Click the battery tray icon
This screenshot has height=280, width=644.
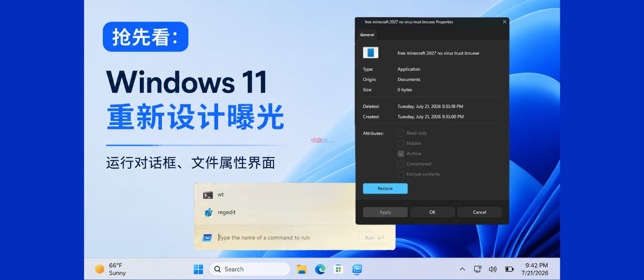click(x=509, y=269)
